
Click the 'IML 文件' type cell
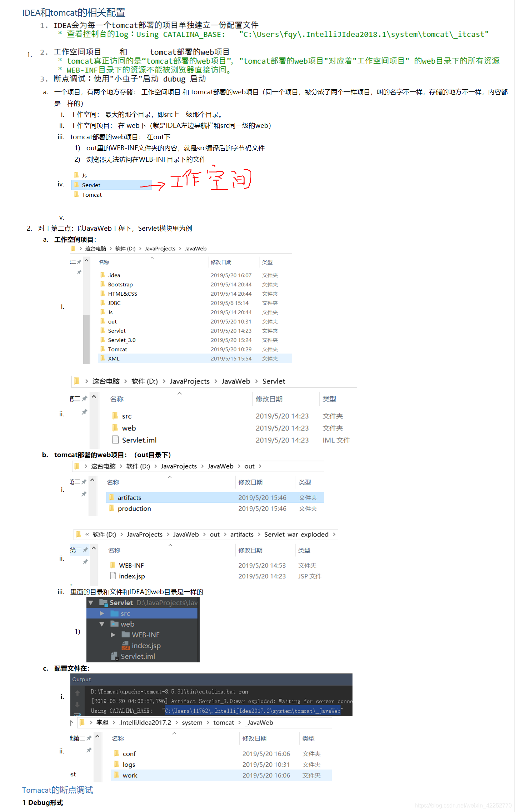[336, 440]
